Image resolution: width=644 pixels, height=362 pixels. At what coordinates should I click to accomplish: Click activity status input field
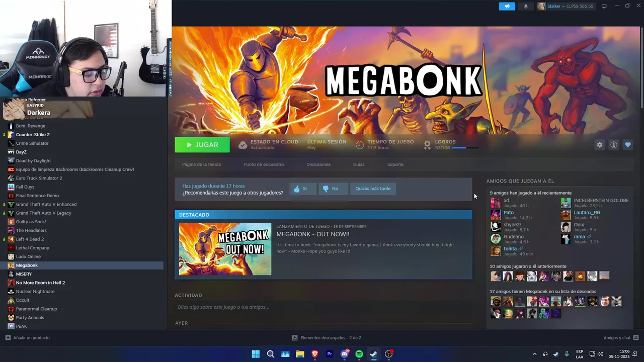pyautogui.click(x=323, y=307)
